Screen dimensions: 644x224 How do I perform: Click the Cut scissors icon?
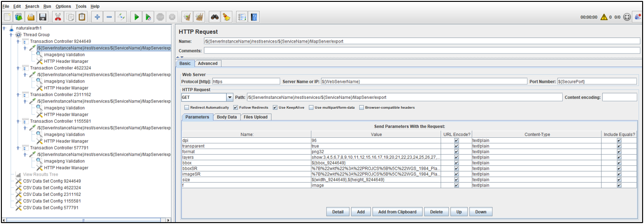click(x=58, y=17)
